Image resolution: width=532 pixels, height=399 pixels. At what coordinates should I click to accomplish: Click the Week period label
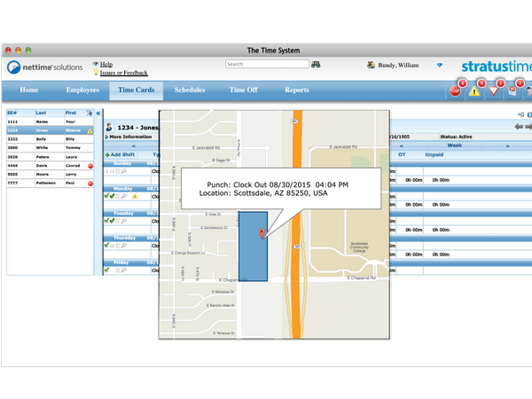pyautogui.click(x=455, y=145)
